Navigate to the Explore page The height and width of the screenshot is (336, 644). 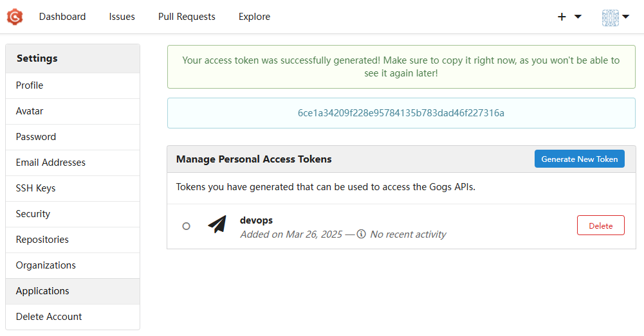254,17
